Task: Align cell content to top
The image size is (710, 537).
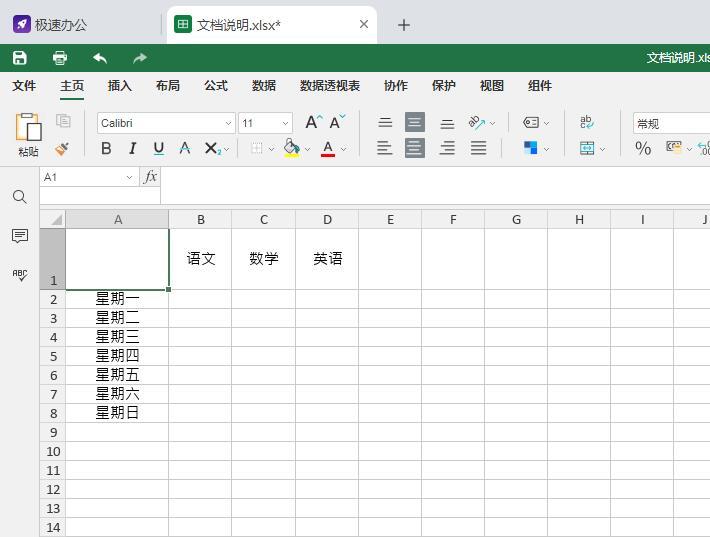Action: (x=385, y=122)
